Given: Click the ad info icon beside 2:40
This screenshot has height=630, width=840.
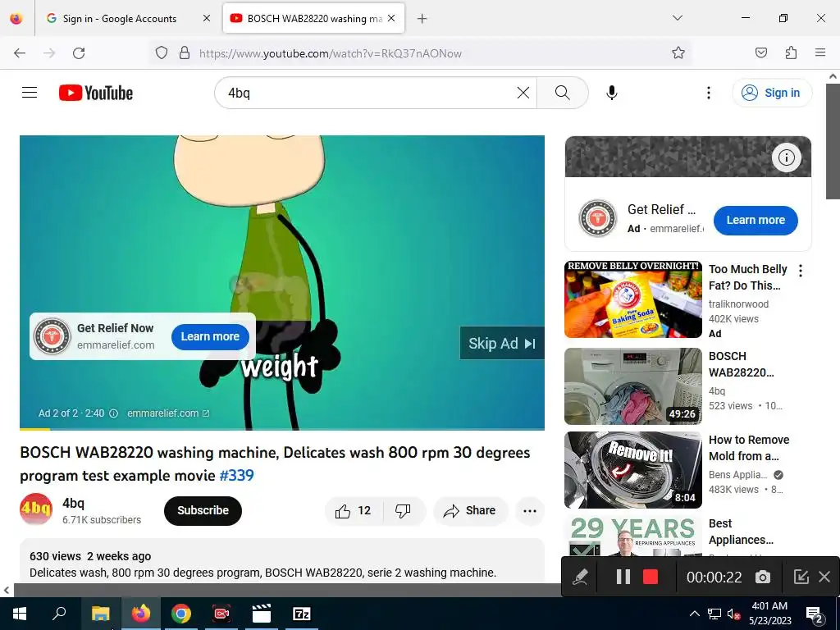Looking at the screenshot, I should tap(113, 413).
